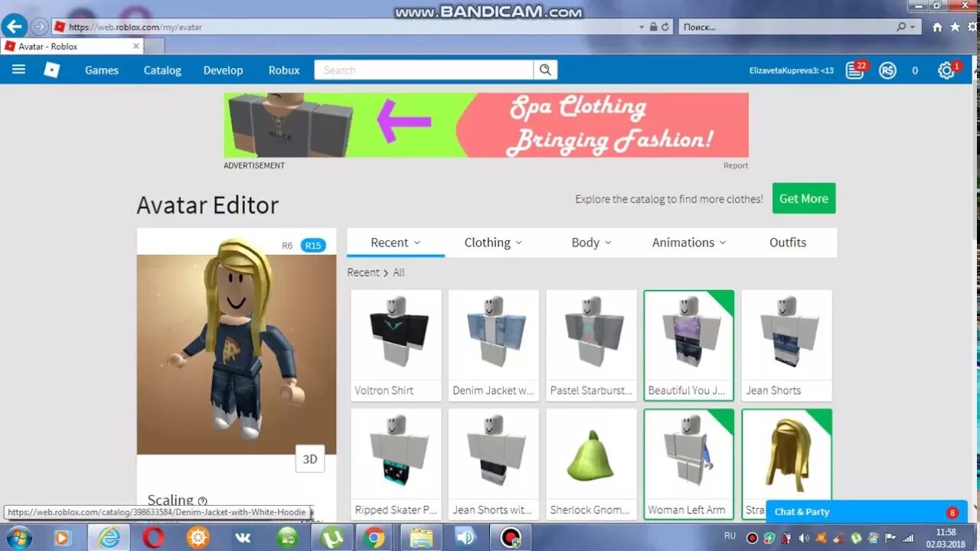
Task: Open Develop in navigation bar
Action: coord(223,70)
